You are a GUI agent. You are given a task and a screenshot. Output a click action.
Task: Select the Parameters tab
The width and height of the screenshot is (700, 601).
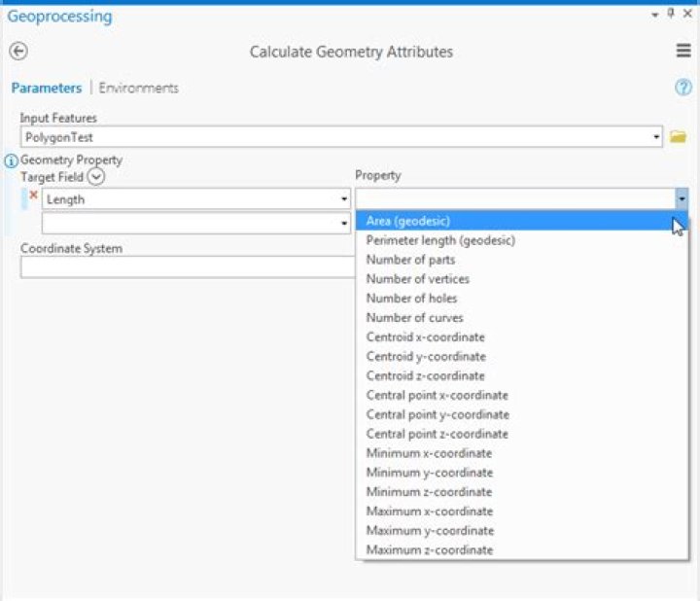pyautogui.click(x=46, y=88)
